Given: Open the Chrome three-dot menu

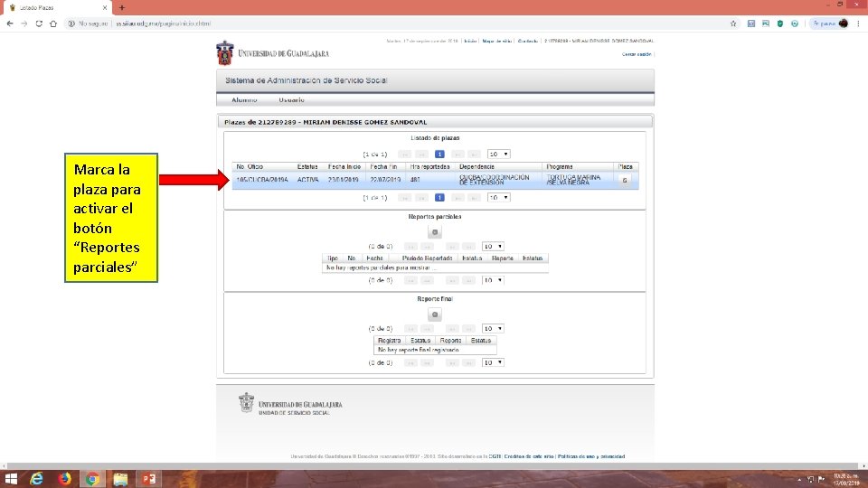Looking at the screenshot, I should point(859,23).
